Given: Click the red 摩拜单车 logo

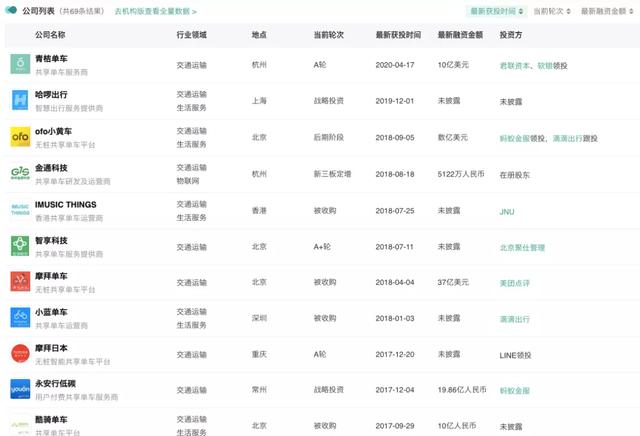Looking at the screenshot, I should pos(20,282).
